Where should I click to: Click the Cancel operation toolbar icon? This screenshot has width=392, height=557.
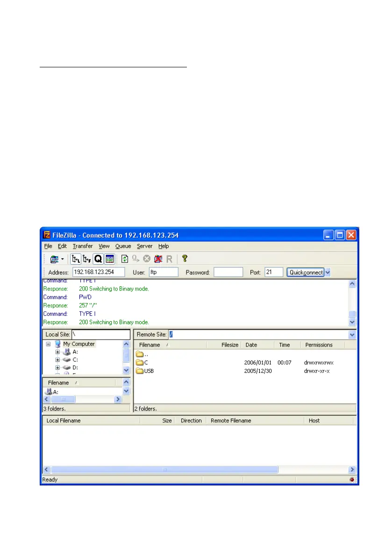coord(147,259)
